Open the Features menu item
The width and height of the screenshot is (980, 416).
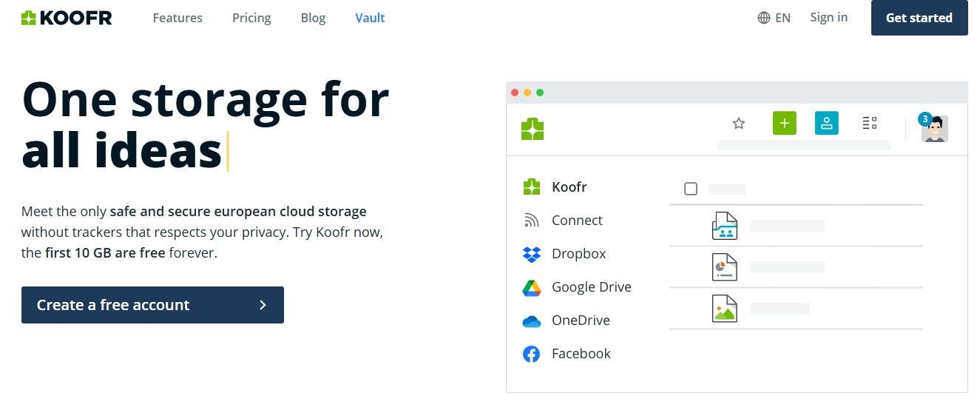(178, 18)
